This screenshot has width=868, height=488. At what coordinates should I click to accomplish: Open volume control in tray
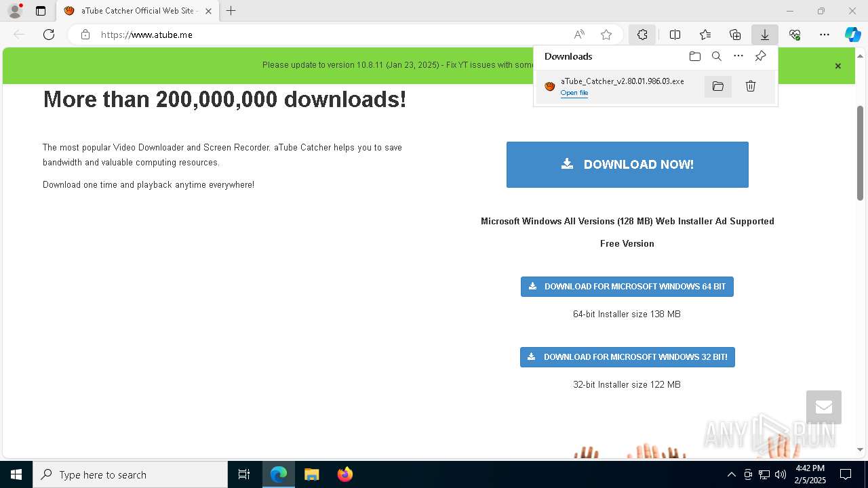click(780, 474)
